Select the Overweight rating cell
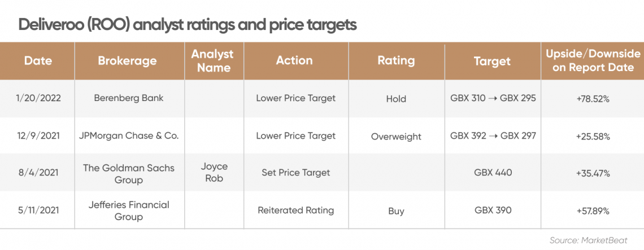The height and width of the screenshot is (250, 644). point(396,137)
